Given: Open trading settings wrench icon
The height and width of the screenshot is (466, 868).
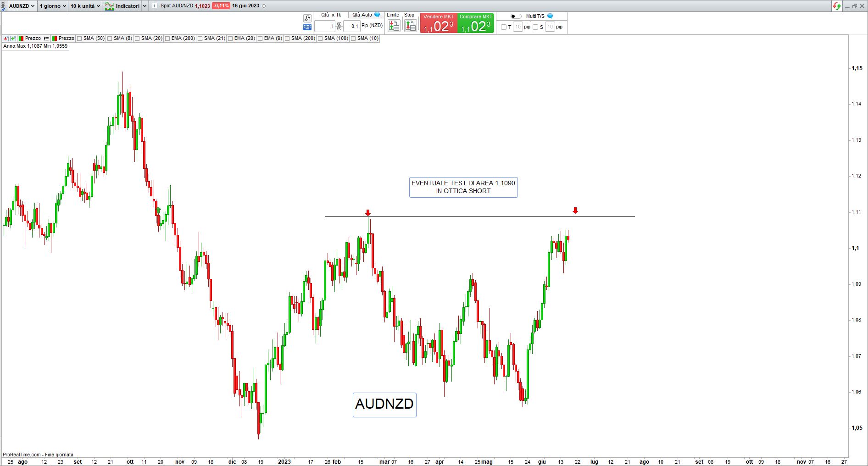Looking at the screenshot, I should pyautogui.click(x=307, y=18).
